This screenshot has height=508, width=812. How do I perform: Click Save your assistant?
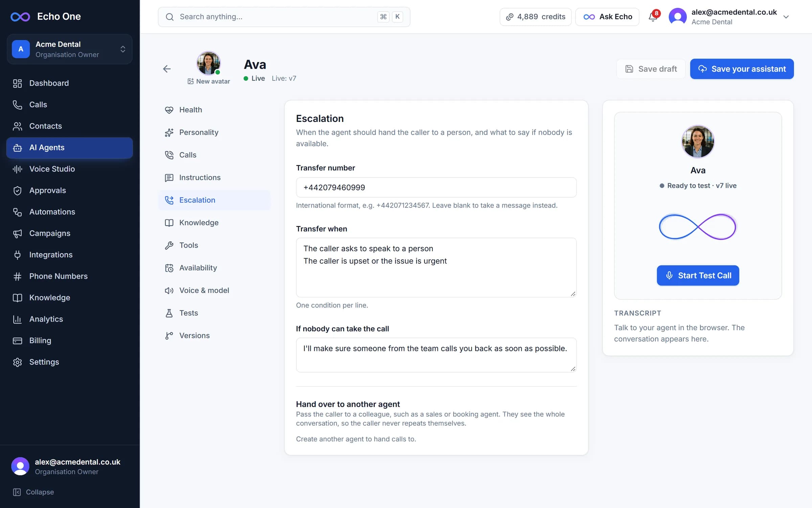pyautogui.click(x=742, y=69)
